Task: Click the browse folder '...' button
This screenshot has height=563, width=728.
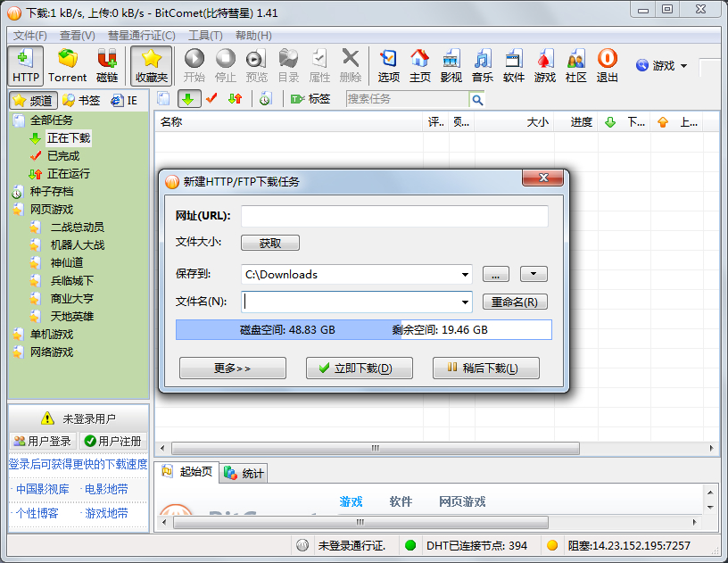Action: coord(496,274)
